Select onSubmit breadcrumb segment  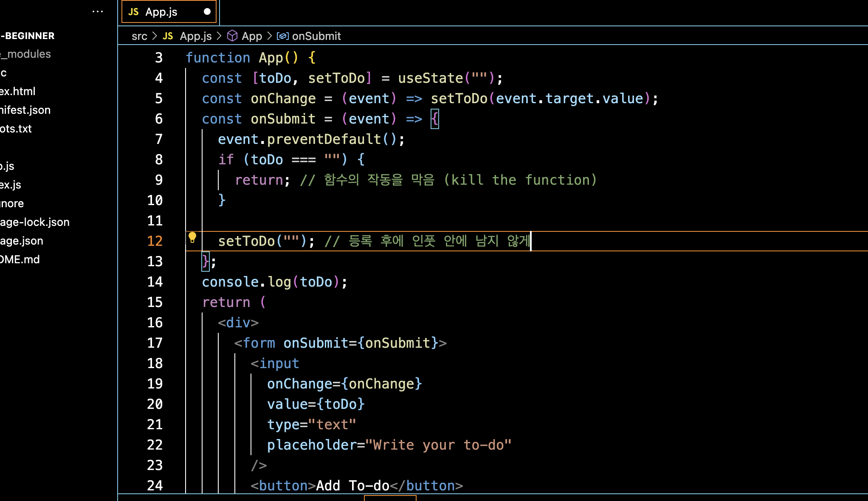[x=316, y=36]
